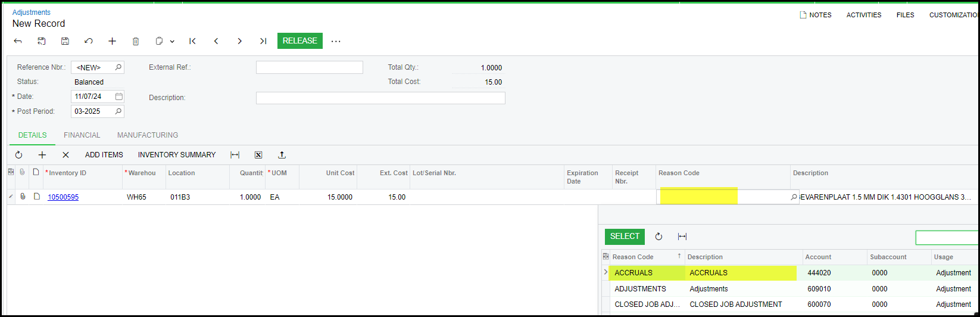Delete the record using trash icon

pos(136,41)
